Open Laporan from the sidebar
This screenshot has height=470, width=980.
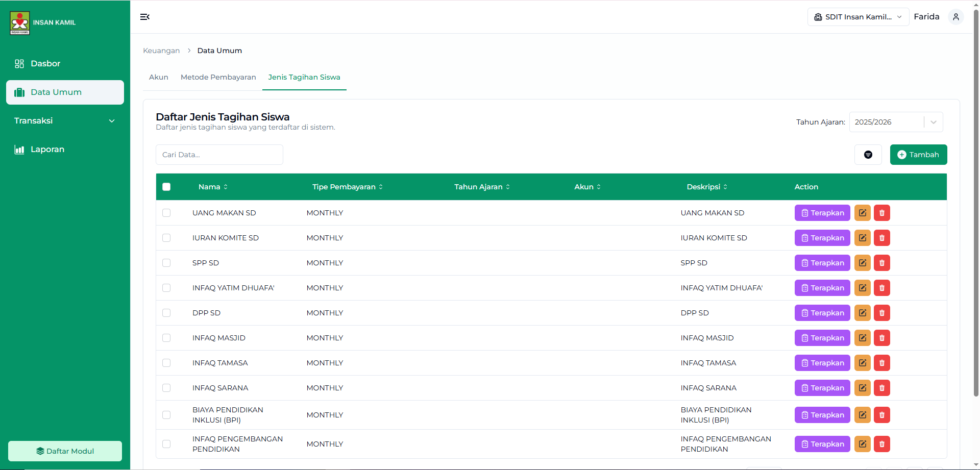pos(47,150)
